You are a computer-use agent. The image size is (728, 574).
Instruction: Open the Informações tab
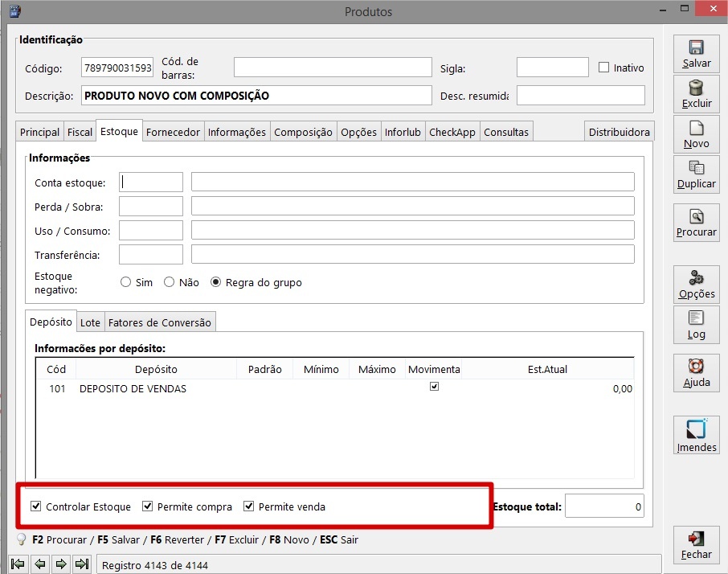point(237,132)
